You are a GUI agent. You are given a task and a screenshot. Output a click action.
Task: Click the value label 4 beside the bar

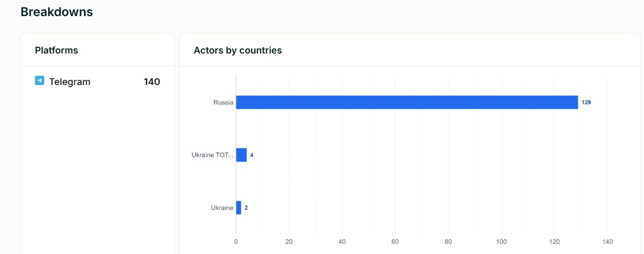tap(252, 155)
